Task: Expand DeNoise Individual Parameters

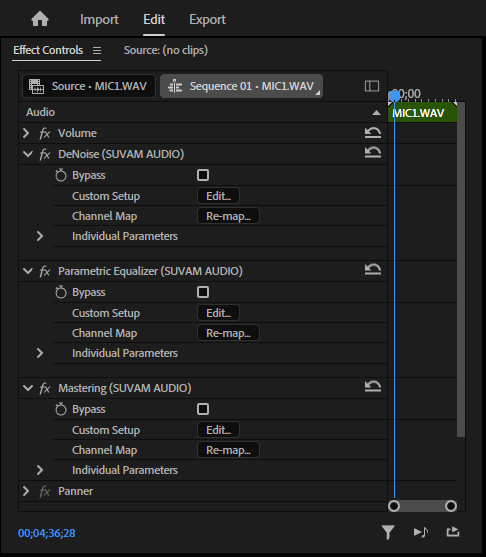Action: pyautogui.click(x=40, y=236)
